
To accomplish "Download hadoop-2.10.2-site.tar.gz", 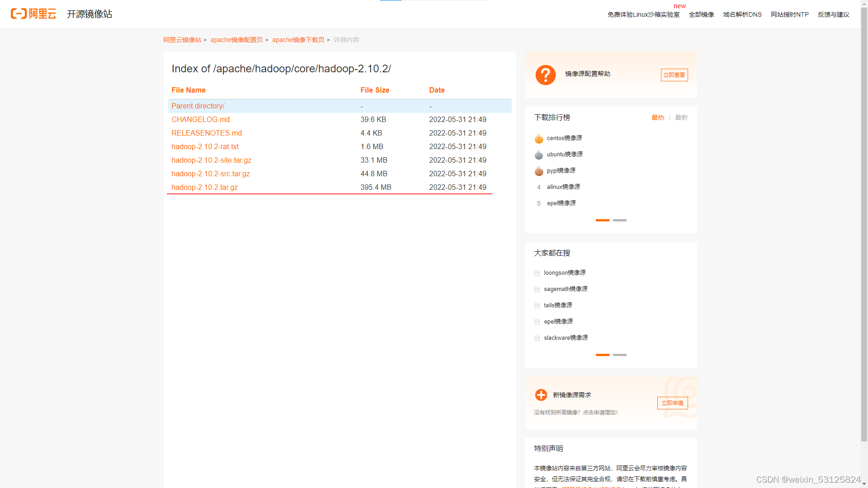I will pos(212,160).
